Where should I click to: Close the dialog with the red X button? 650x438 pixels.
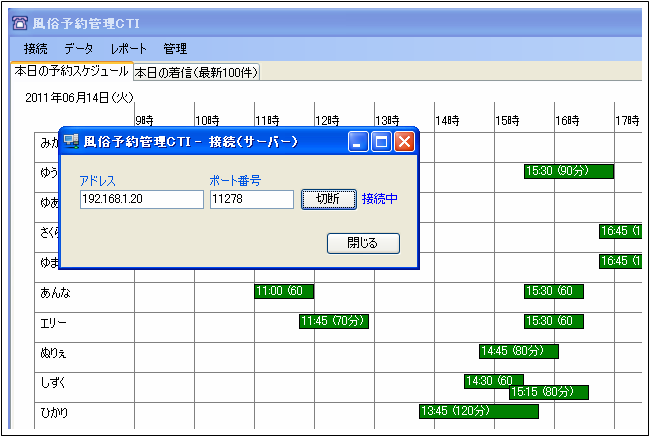coord(404,142)
